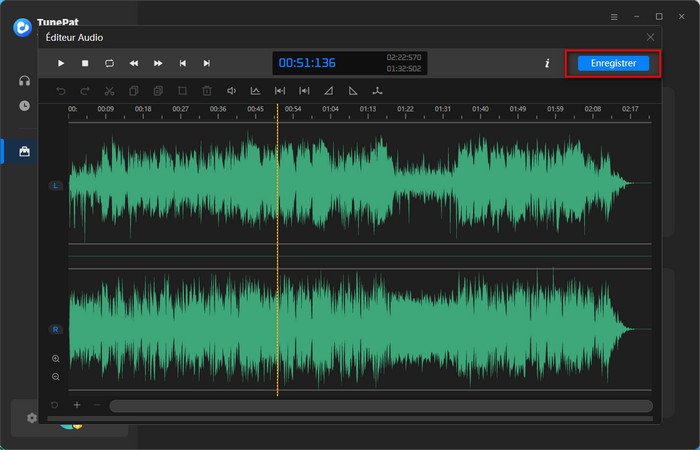Open TunePat settings gear
700x450 pixels.
pos(31,418)
